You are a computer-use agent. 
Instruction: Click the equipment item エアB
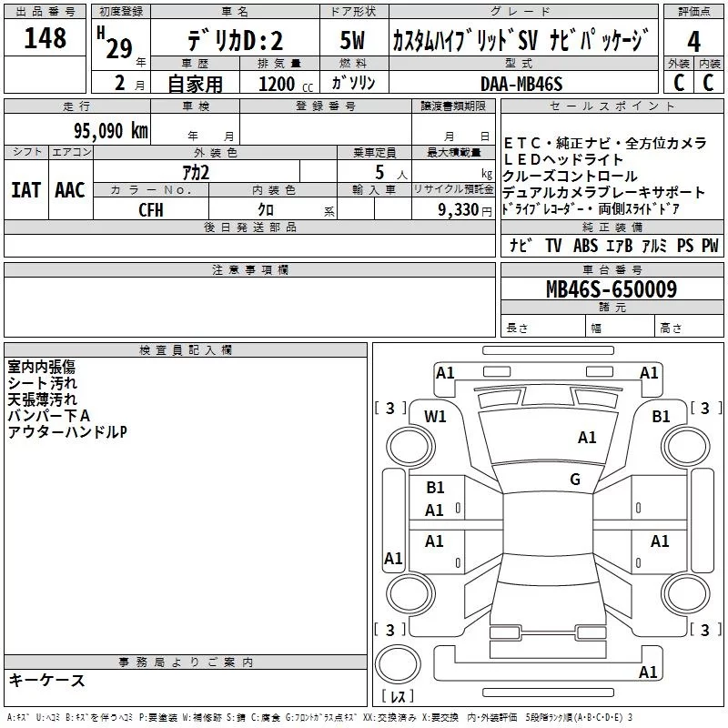click(x=620, y=245)
